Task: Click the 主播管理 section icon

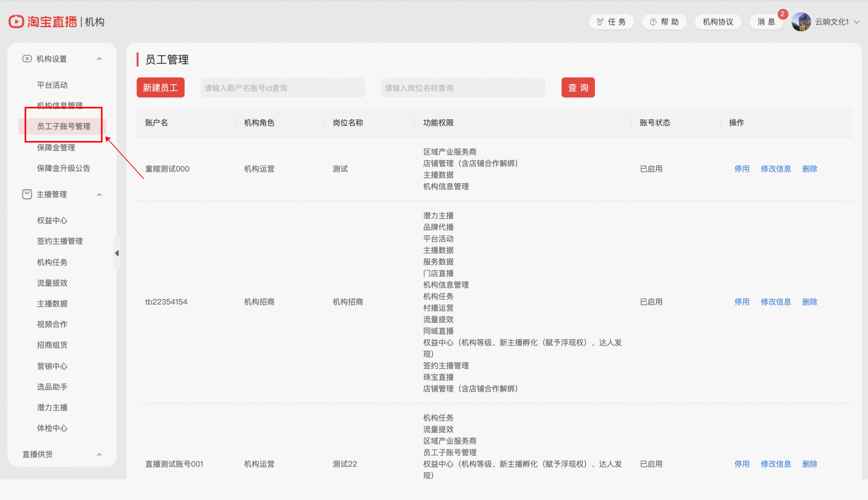Action: (x=27, y=194)
